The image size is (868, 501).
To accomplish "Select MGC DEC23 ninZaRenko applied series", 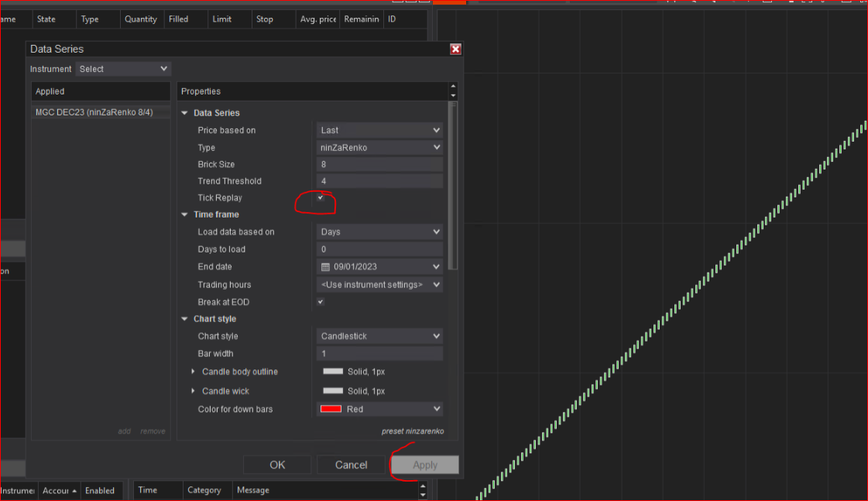I will click(x=101, y=112).
